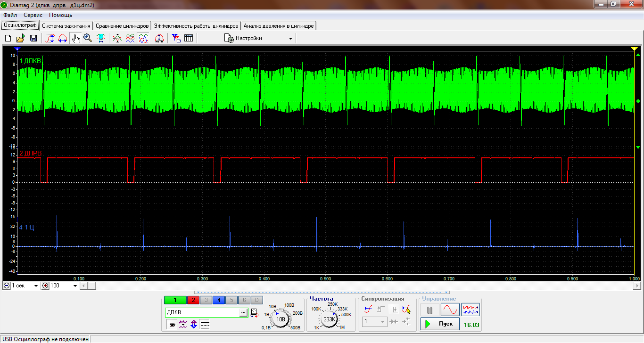Click the vertical double-arrow channel position icon
The height and width of the screenshot is (343, 644).
[194, 324]
